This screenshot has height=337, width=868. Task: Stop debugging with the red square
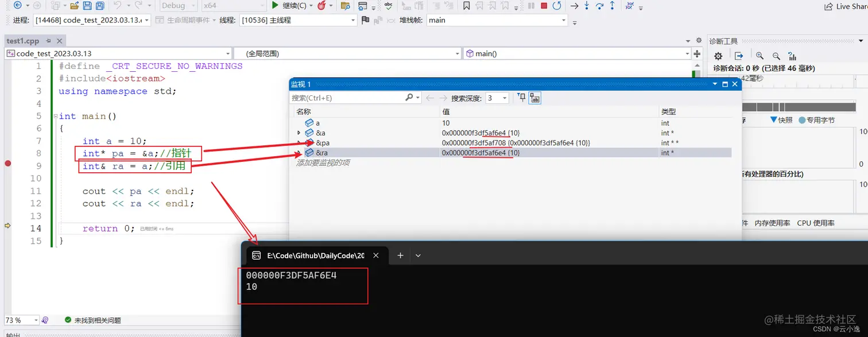[544, 6]
